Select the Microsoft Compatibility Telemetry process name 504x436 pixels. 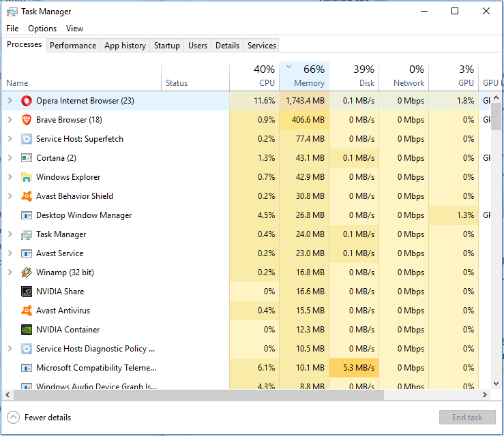[x=96, y=368]
